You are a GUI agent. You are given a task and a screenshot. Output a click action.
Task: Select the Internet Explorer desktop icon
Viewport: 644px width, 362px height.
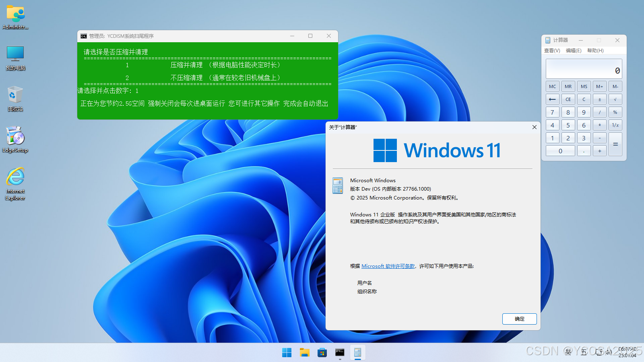pos(15,184)
